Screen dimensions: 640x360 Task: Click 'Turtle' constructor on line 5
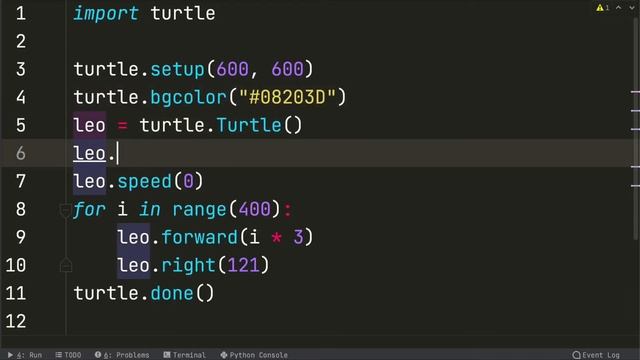[x=249, y=125]
